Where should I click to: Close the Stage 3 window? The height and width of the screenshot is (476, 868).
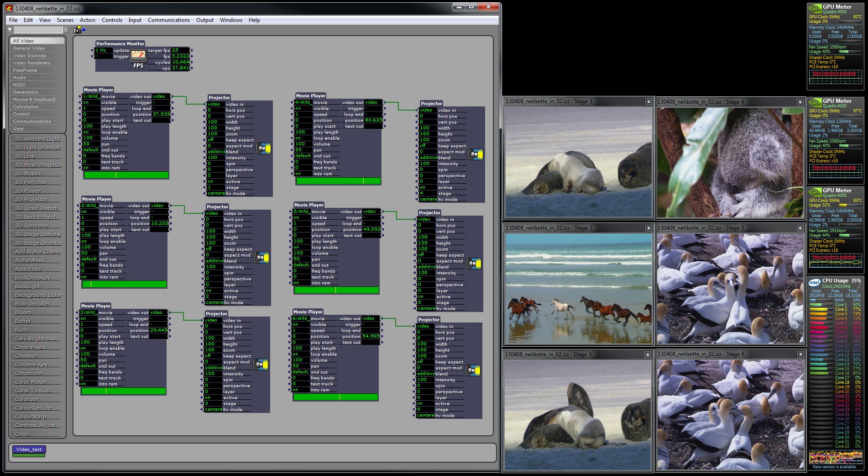point(648,354)
